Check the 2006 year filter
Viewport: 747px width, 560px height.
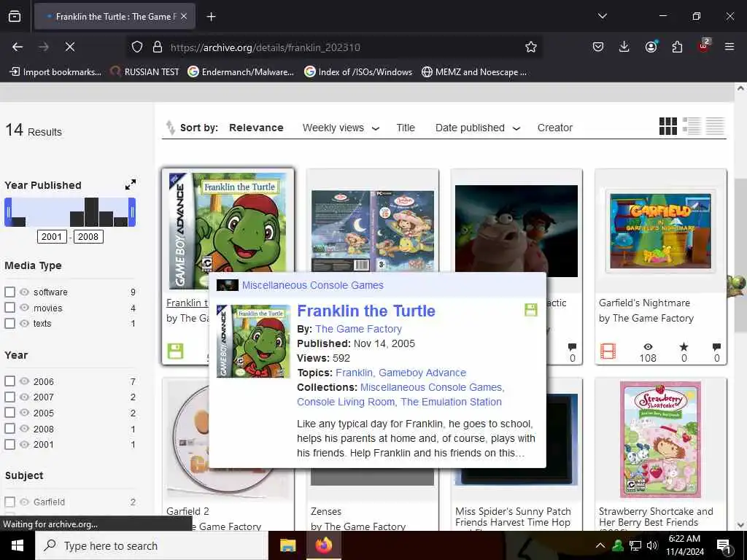9,381
